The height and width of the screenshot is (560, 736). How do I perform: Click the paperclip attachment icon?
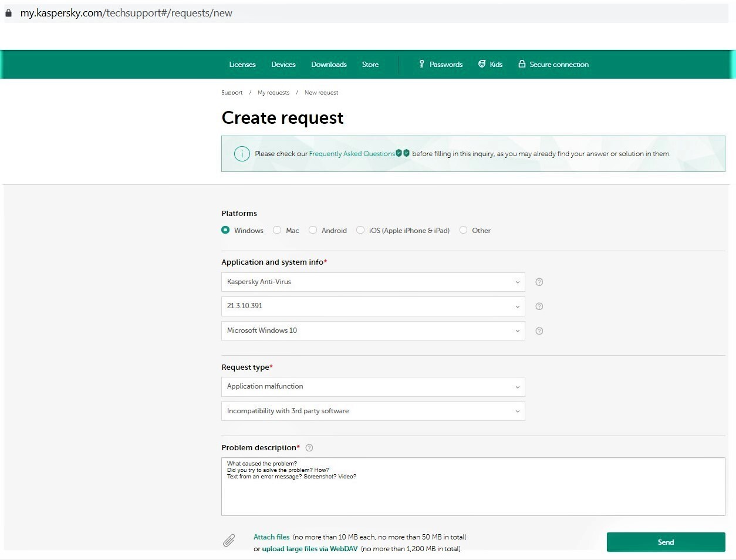click(x=229, y=541)
